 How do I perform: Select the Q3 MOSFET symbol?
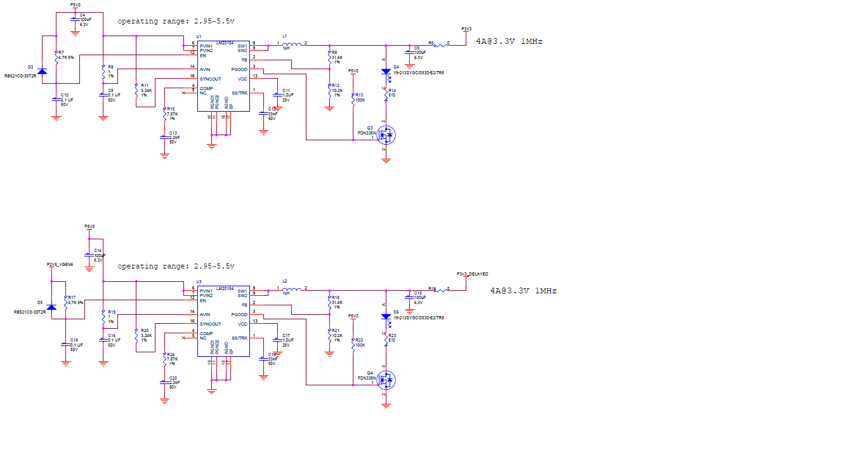click(x=386, y=135)
